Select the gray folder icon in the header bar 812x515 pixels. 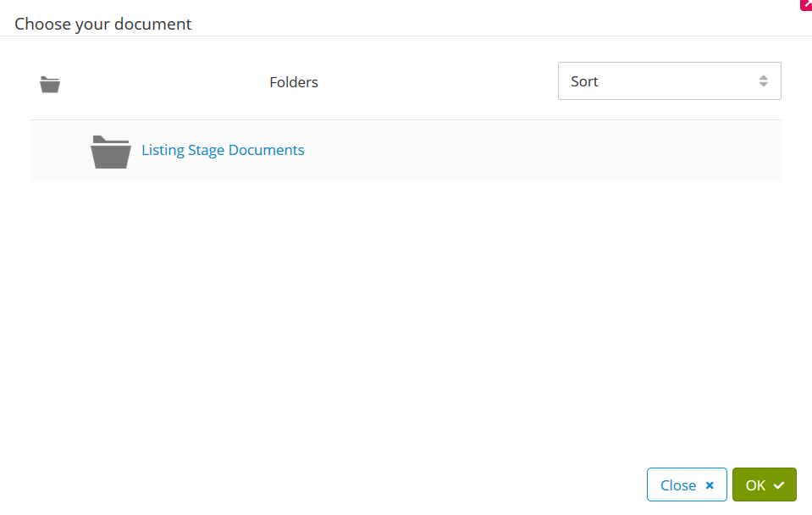coord(49,84)
